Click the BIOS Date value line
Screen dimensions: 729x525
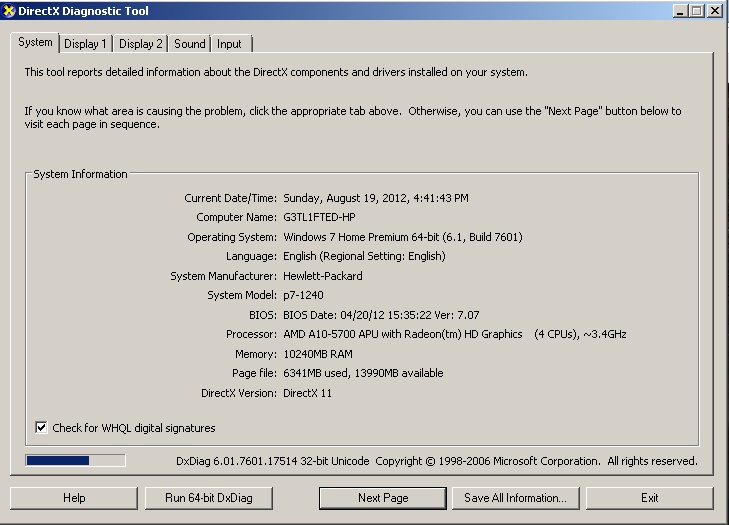pyautogui.click(x=381, y=315)
